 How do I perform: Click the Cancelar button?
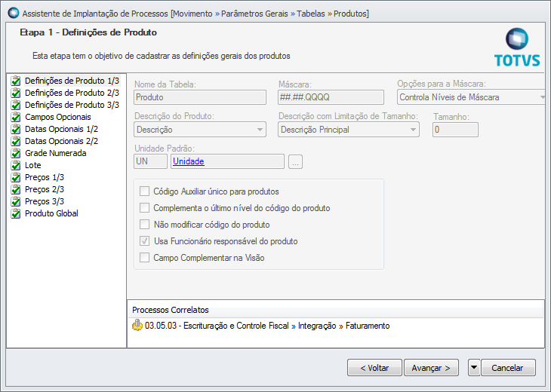point(508,367)
